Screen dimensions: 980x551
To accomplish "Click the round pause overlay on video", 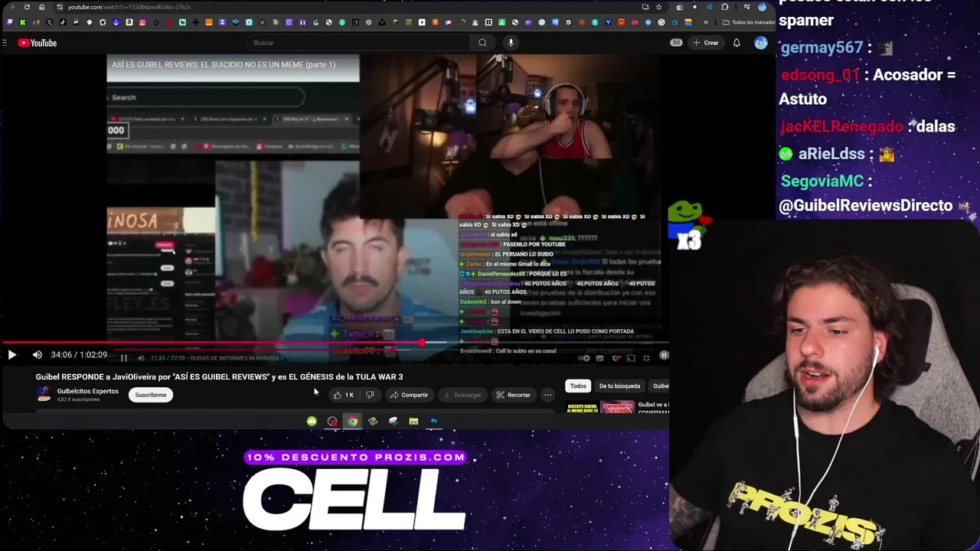I will pyautogui.click(x=664, y=355).
